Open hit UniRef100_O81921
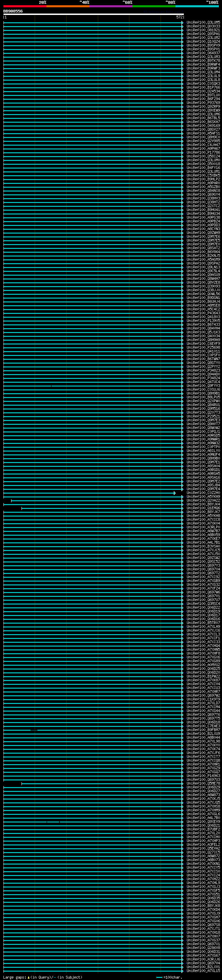The height and width of the screenshot is (980, 222). (203, 30)
